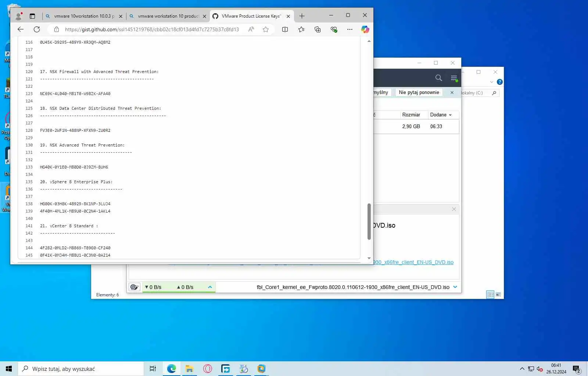The width and height of the screenshot is (588, 376).
Task: Go back in Edge browser
Action: pos(21,29)
